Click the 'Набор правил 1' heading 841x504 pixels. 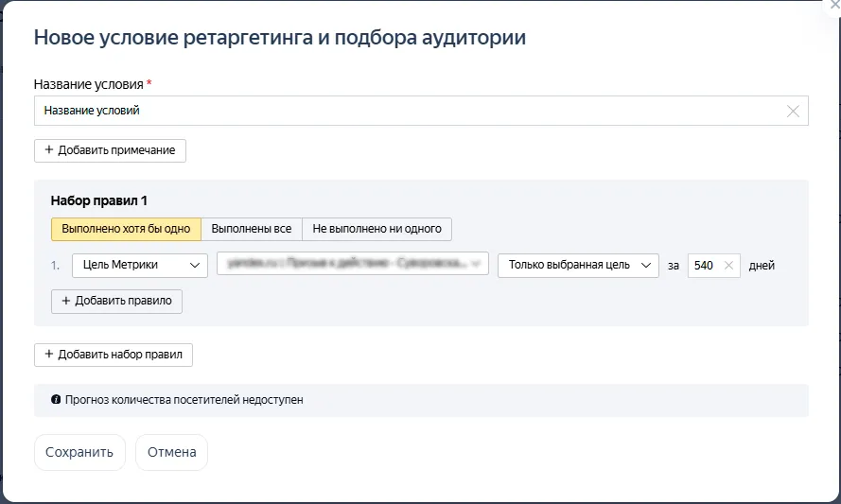98,200
